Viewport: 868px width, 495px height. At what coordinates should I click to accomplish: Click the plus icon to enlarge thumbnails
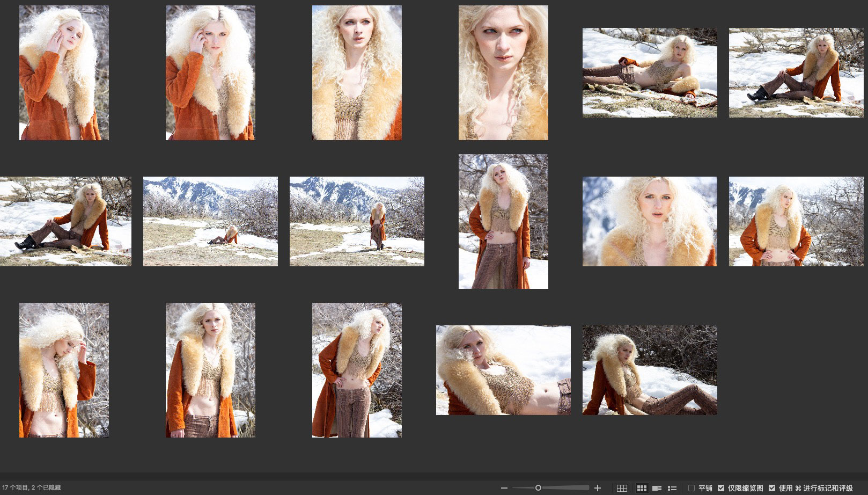pyautogui.click(x=598, y=488)
